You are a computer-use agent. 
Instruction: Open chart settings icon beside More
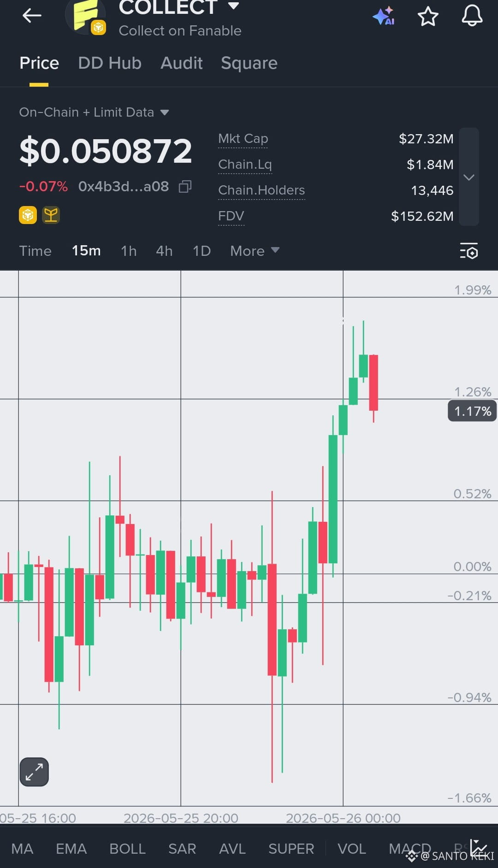(x=469, y=251)
